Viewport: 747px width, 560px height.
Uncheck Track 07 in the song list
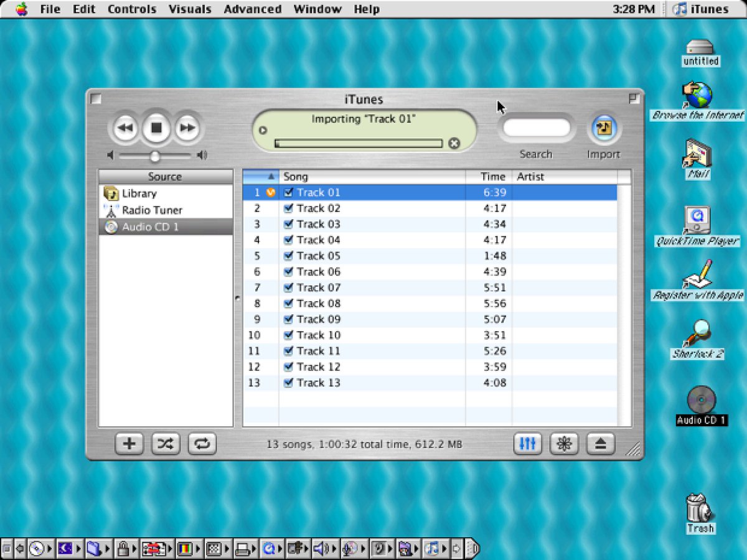tap(289, 287)
